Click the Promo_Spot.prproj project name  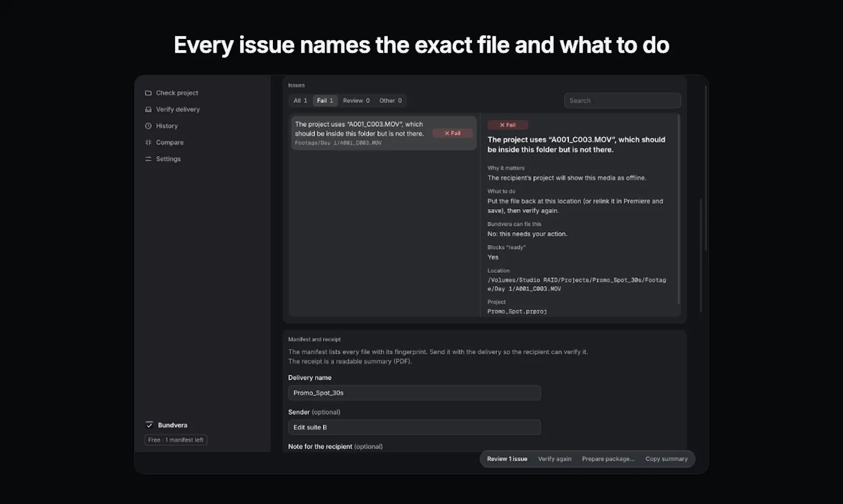[517, 312]
